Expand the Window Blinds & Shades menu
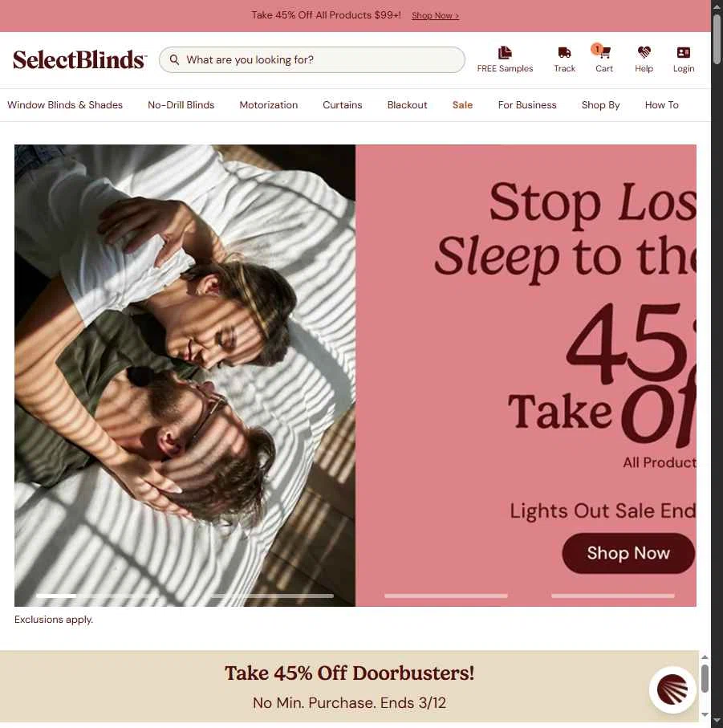Image resolution: width=723 pixels, height=728 pixels. pos(65,105)
